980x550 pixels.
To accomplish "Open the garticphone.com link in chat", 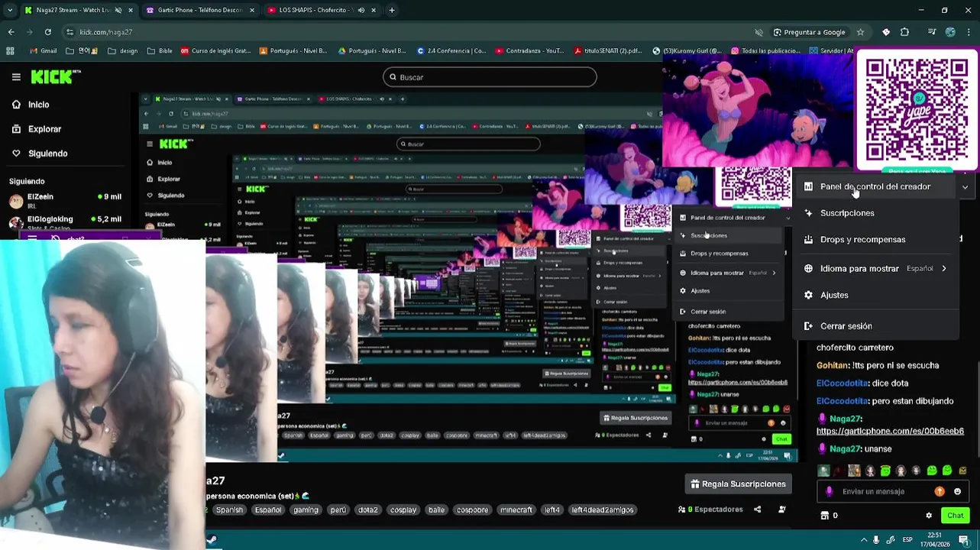I will click(890, 431).
